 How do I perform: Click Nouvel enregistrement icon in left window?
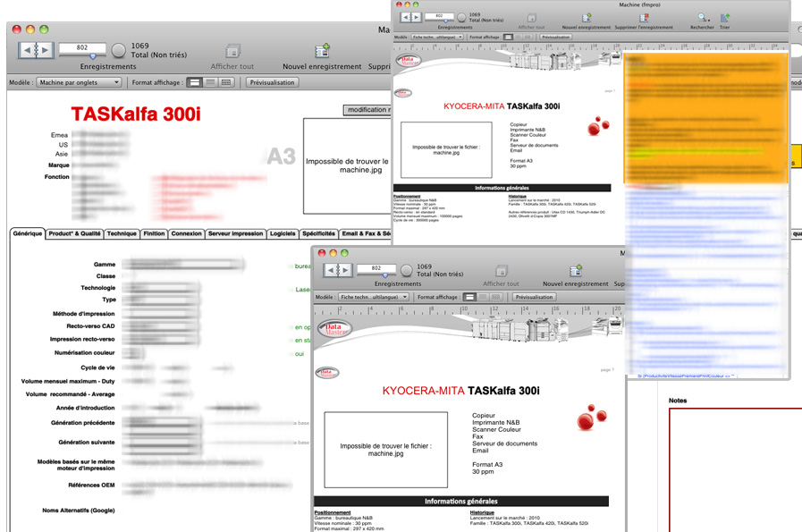click(322, 51)
